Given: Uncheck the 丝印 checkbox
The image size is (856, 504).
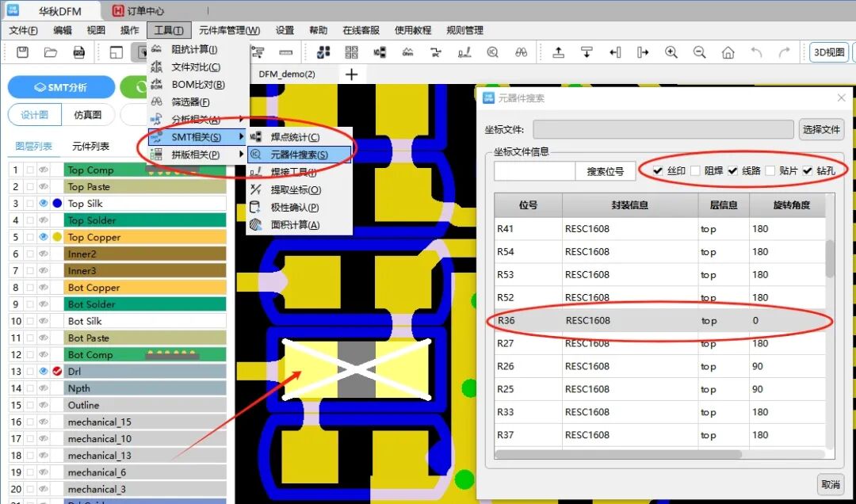Looking at the screenshot, I should [x=658, y=170].
